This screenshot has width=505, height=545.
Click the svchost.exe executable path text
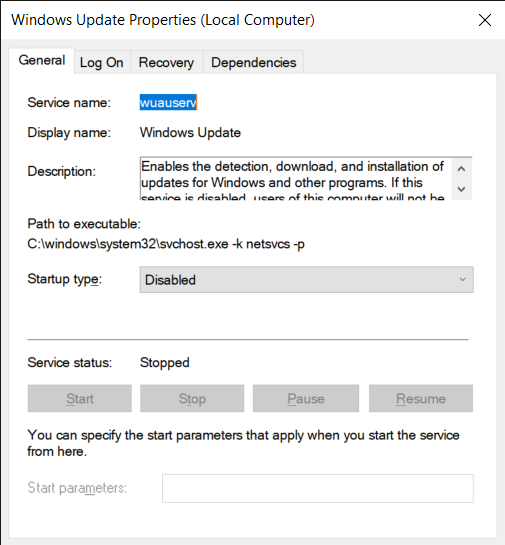(x=166, y=244)
